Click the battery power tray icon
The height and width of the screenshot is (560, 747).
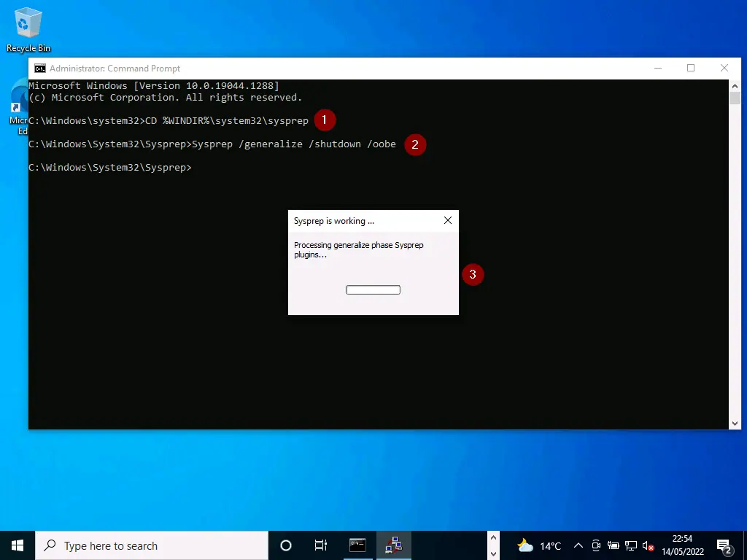point(613,545)
